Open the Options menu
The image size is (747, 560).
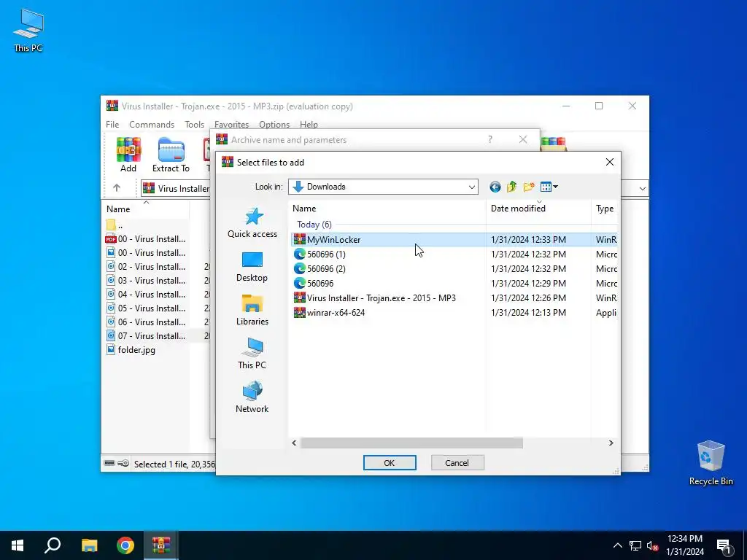[x=274, y=124]
